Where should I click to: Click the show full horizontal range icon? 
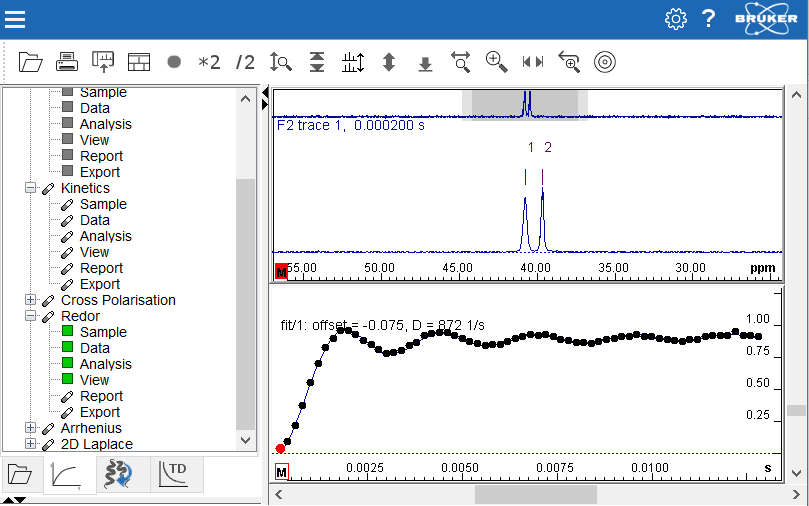point(533,62)
